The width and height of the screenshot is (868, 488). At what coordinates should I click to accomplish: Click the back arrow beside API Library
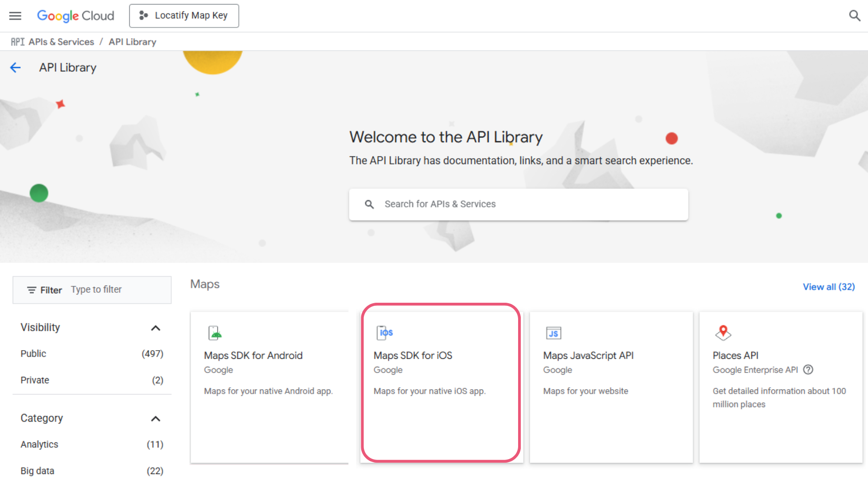[15, 68]
